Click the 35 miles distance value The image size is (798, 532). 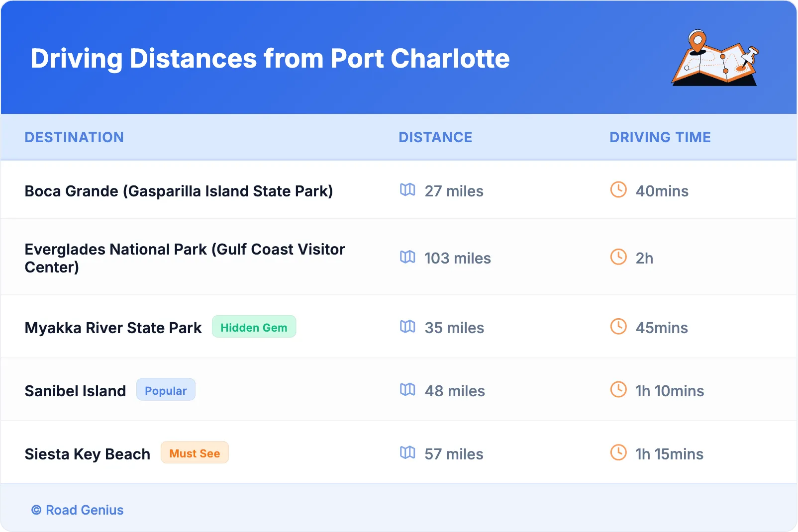[x=454, y=328]
